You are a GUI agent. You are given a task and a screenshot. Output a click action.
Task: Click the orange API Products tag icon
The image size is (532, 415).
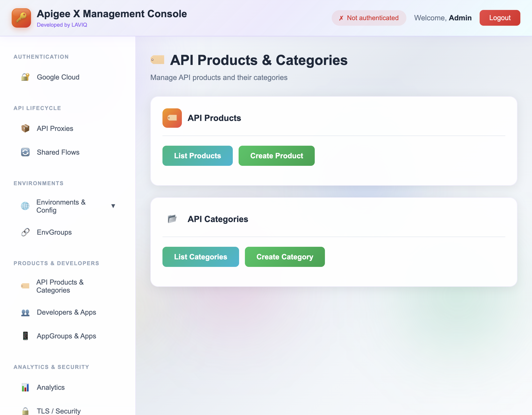tap(172, 118)
